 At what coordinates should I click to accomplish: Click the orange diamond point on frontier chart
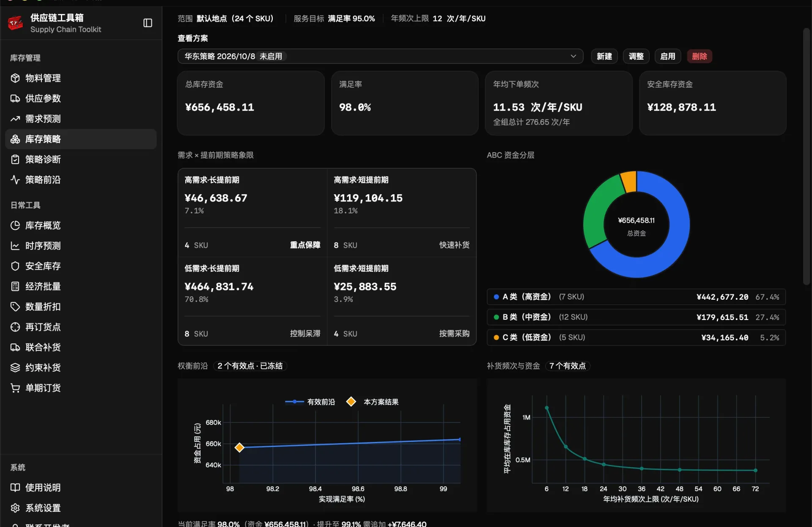pos(239,447)
